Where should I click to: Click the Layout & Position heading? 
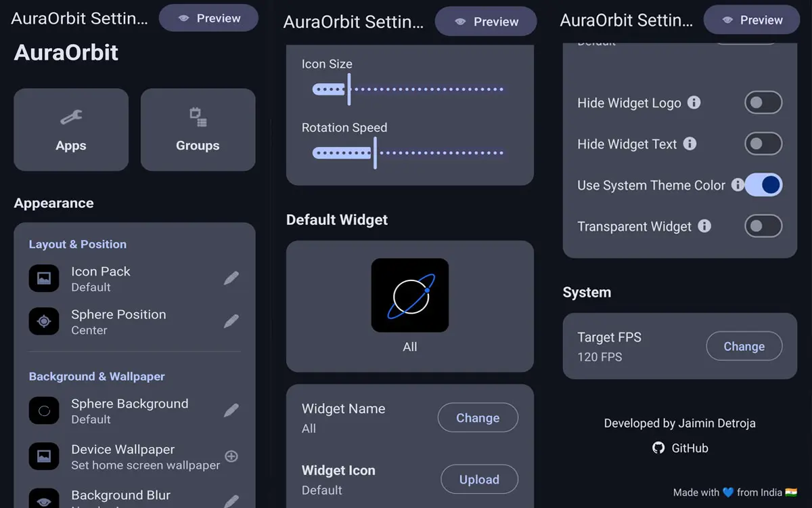[x=78, y=244]
